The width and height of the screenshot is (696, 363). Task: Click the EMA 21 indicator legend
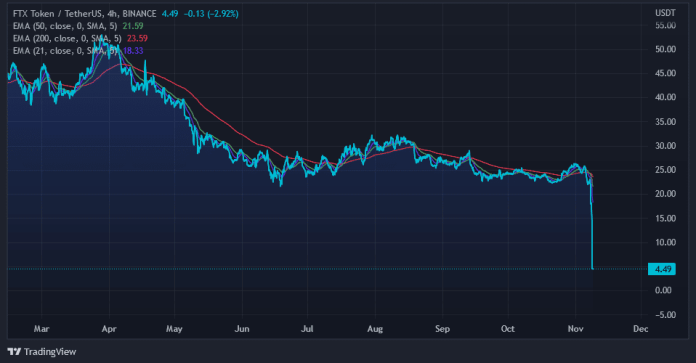coord(65,51)
